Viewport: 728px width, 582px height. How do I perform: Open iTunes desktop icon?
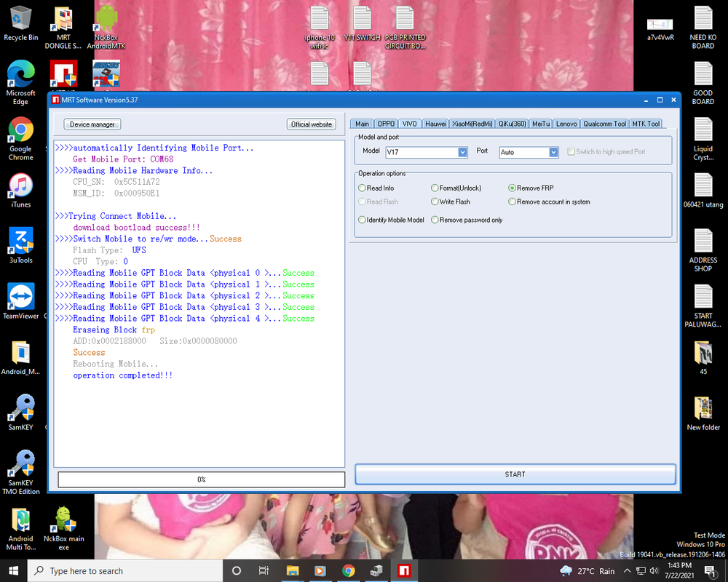20,191
